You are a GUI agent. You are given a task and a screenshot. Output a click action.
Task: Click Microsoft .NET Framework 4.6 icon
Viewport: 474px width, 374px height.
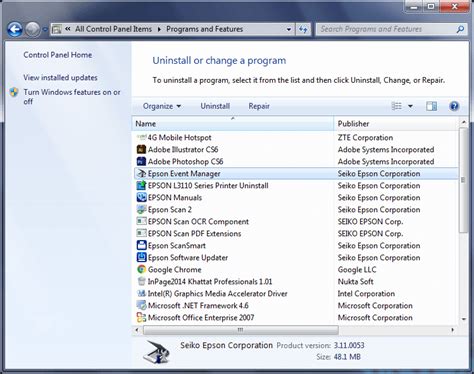(x=141, y=305)
